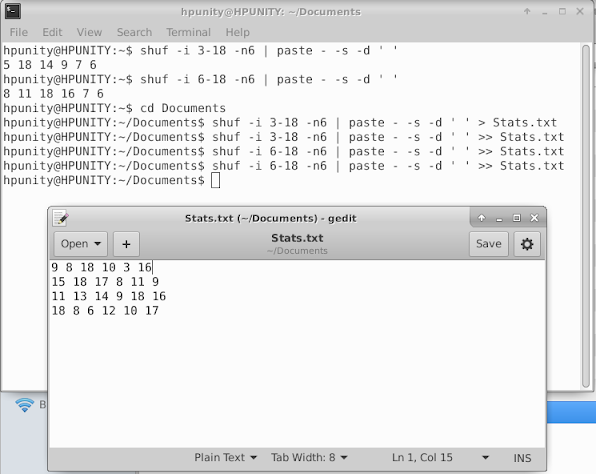Click the gedit notepad icon in title bar
This screenshot has height=474, width=596.
[x=60, y=218]
